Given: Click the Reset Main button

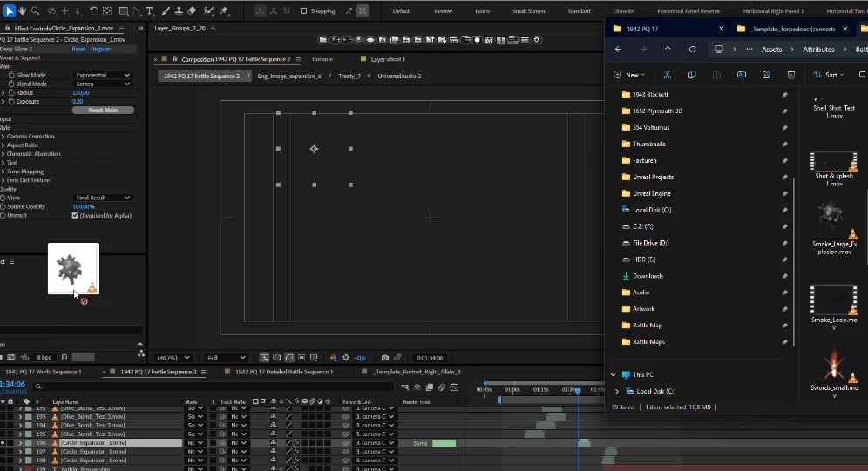Looking at the screenshot, I should (103, 110).
